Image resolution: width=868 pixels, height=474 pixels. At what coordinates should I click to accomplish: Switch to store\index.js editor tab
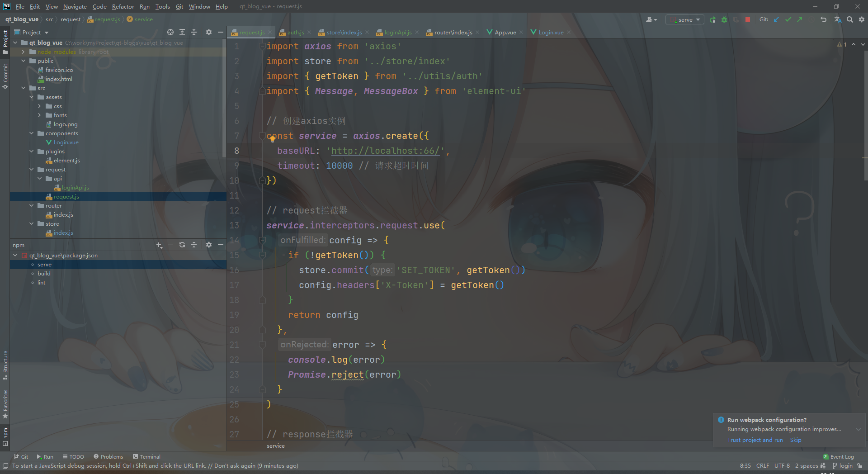click(x=344, y=33)
